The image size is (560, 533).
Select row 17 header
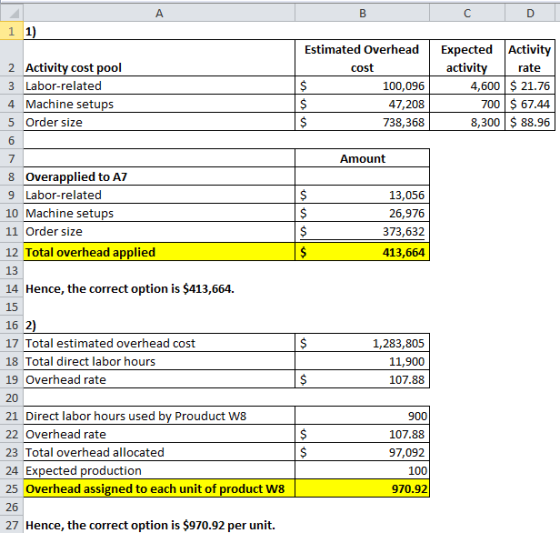12,343
